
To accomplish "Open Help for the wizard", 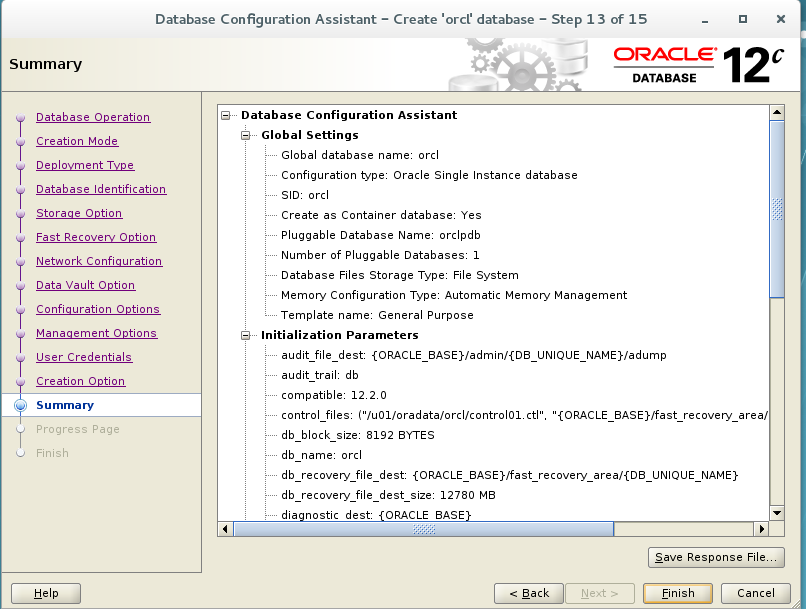I will (x=46, y=593).
